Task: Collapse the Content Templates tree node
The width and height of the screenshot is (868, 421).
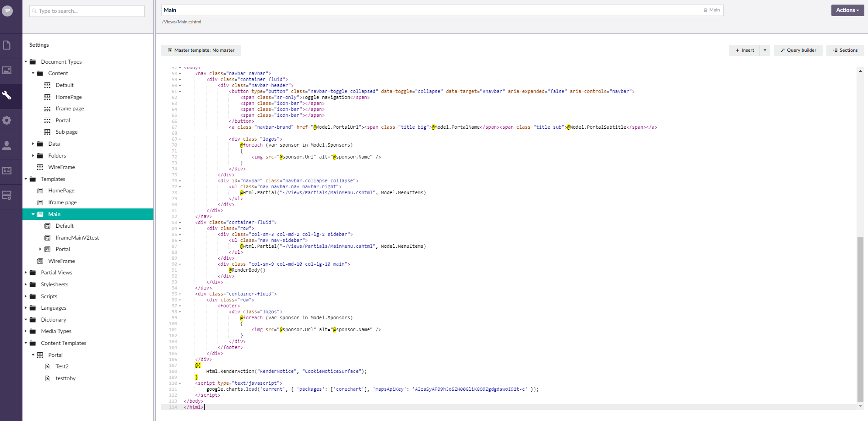Action: point(26,343)
